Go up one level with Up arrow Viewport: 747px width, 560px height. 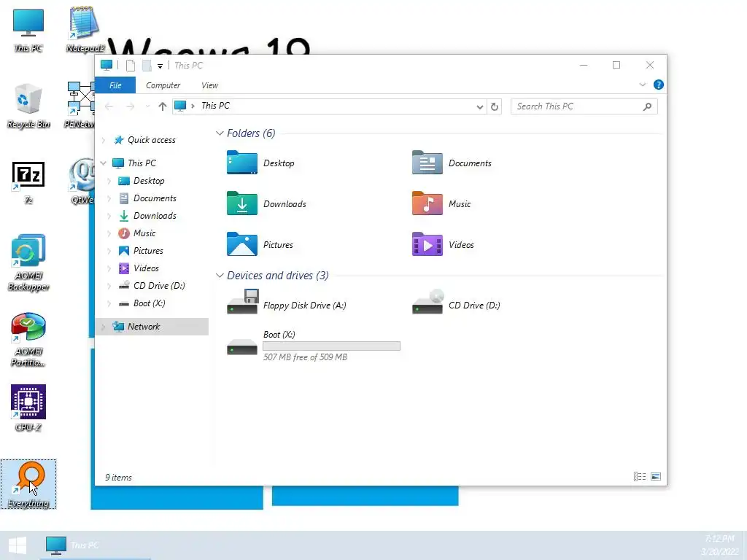[x=163, y=106]
